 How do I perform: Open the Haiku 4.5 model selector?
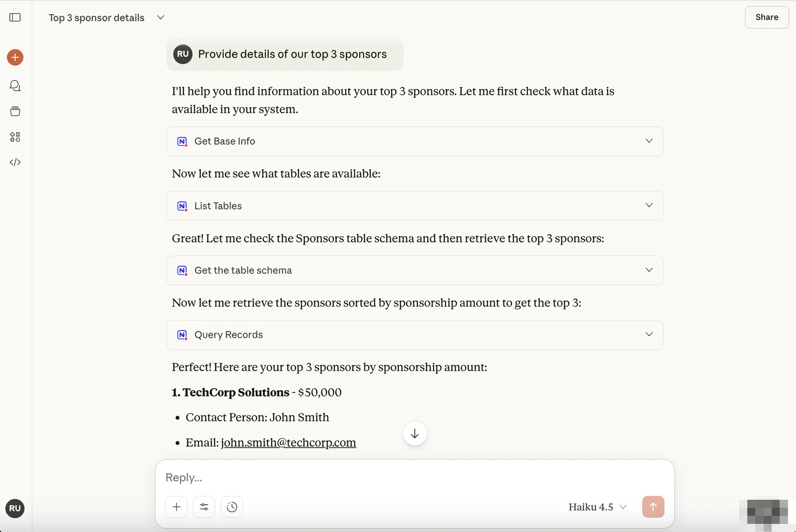tap(597, 507)
